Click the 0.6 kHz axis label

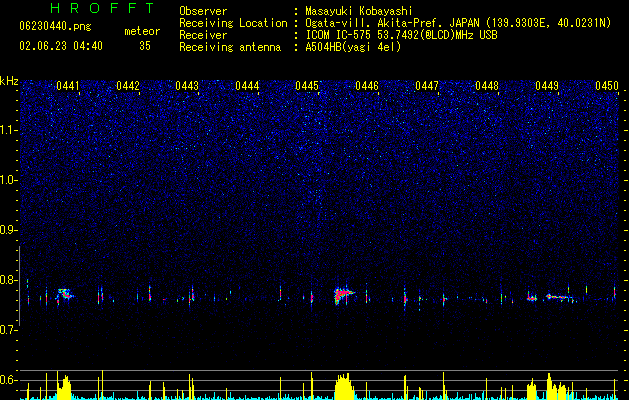(9, 380)
